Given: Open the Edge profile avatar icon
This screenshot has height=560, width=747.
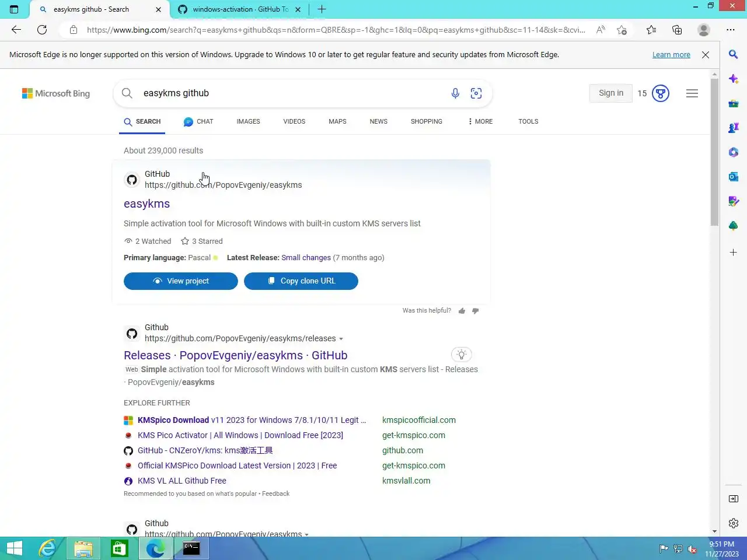Looking at the screenshot, I should click(x=704, y=30).
